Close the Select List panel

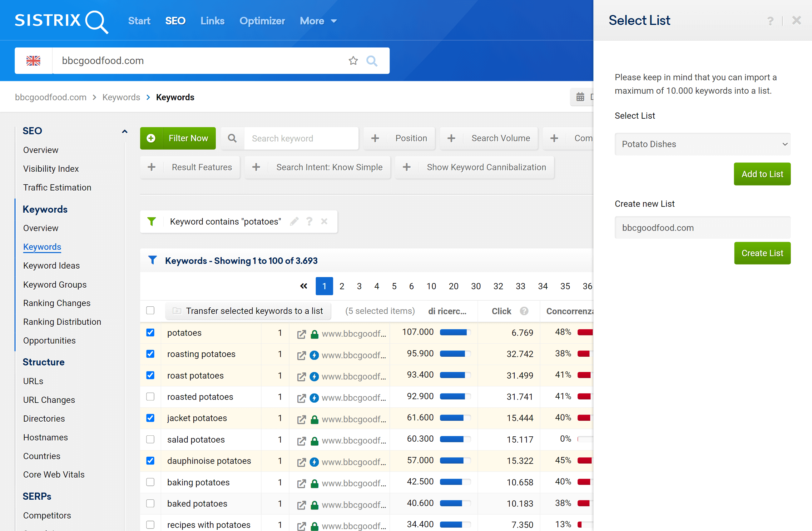point(796,21)
